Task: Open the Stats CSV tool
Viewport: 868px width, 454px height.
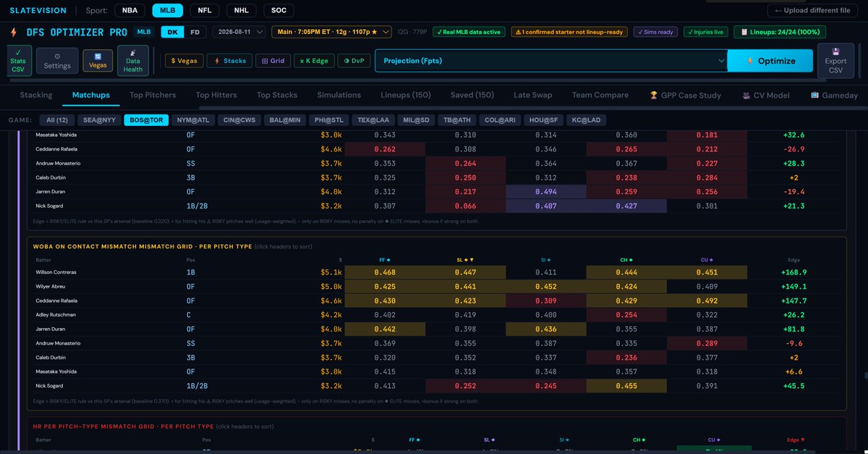Action: coord(18,62)
